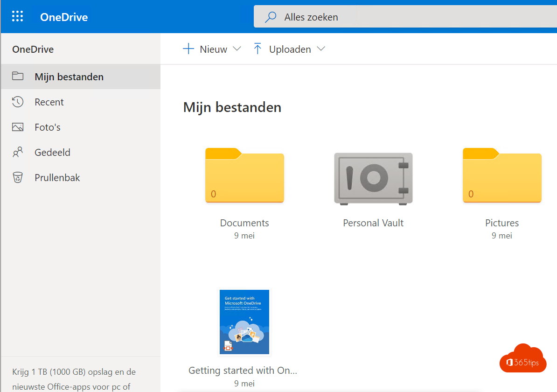
Task: Click the Nieuw plus icon
Action: [x=188, y=49]
